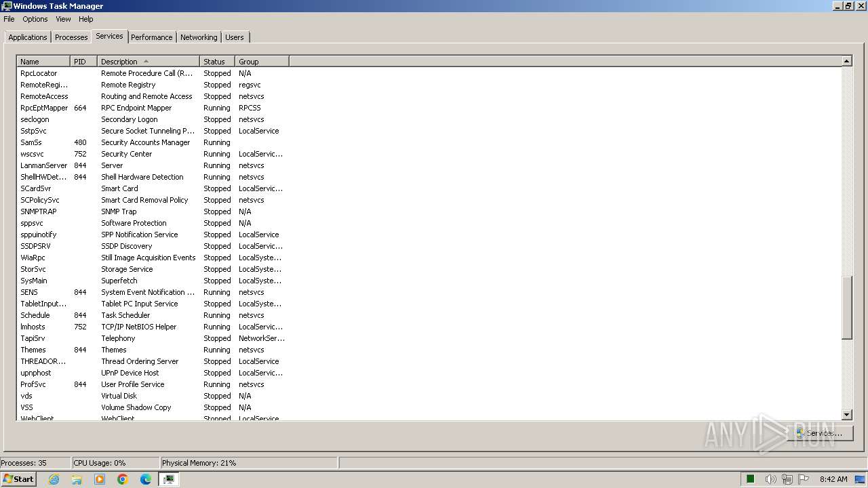Open the Options menu

pos(35,19)
